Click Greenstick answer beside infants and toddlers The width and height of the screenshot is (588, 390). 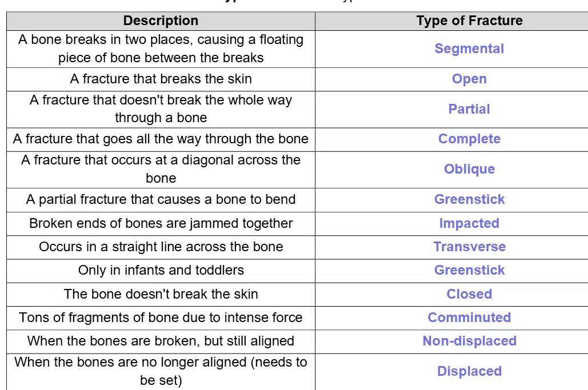(x=469, y=270)
